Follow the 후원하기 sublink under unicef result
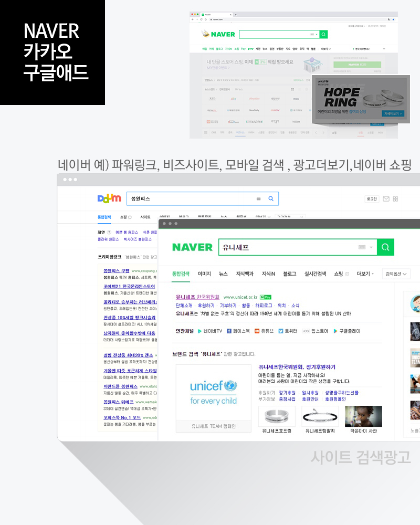The width and height of the screenshot is (420, 525). coord(206,306)
